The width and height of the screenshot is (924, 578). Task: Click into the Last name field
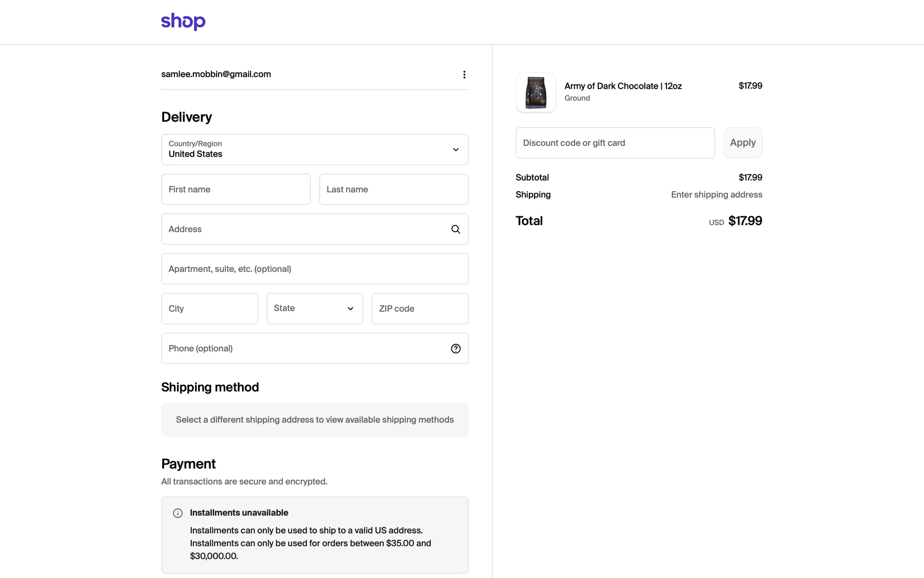click(393, 189)
